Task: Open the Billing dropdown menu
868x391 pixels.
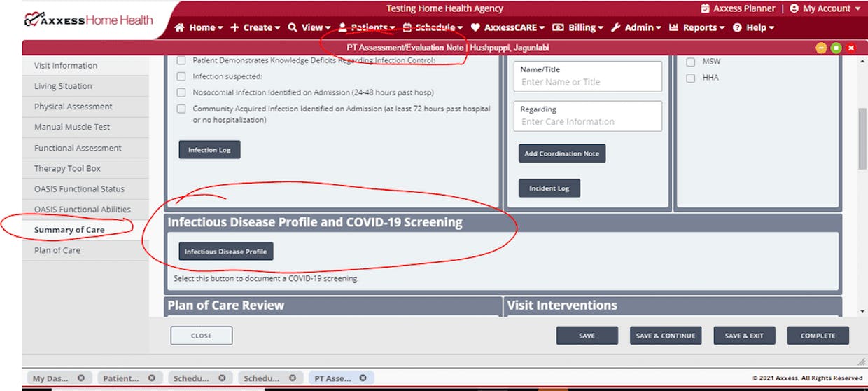Action: coord(577,27)
